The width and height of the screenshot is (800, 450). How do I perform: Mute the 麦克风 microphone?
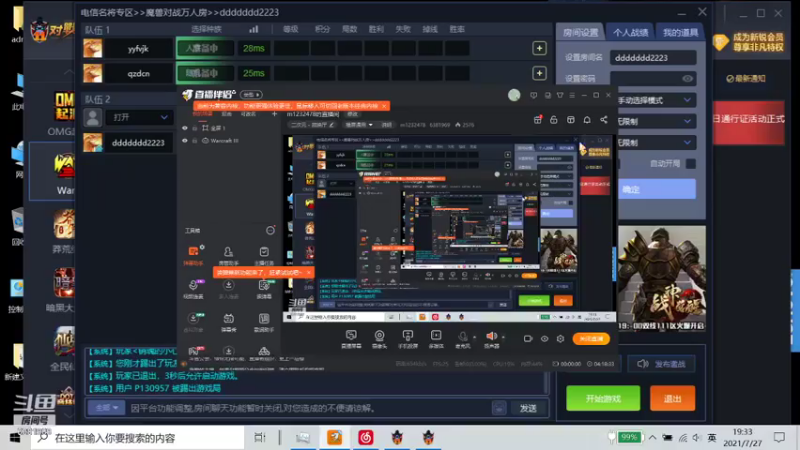tap(463, 339)
